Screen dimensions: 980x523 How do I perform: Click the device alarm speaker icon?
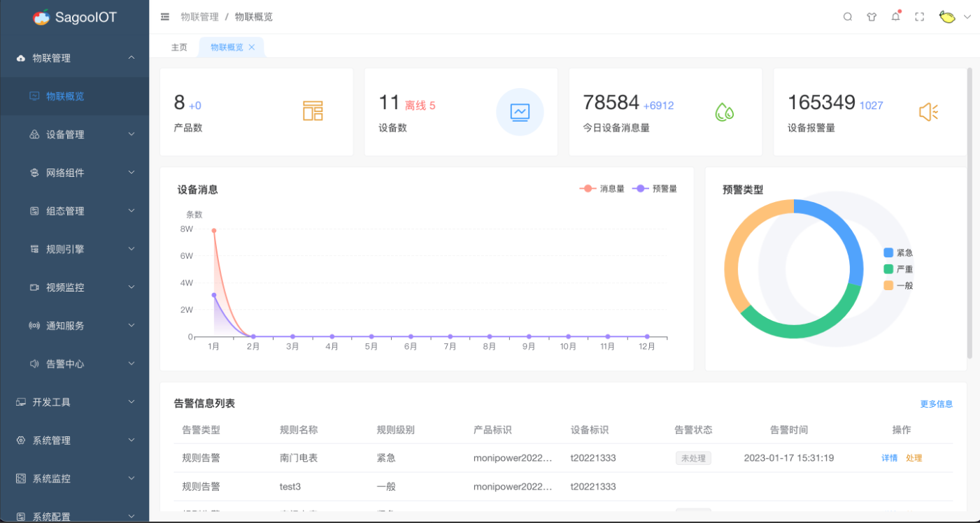click(x=928, y=112)
